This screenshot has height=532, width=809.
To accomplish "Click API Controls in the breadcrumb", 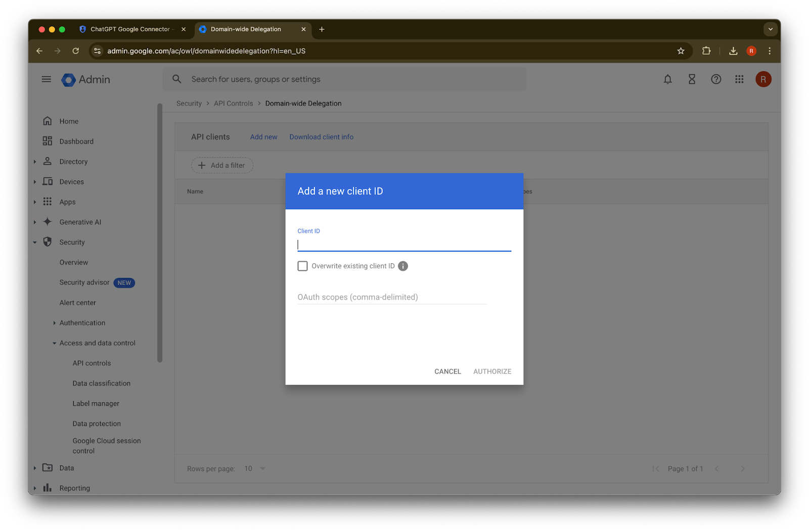I will (234, 104).
